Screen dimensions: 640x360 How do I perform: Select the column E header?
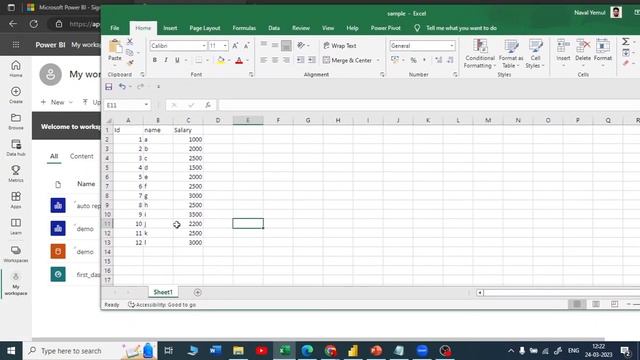(x=248, y=120)
